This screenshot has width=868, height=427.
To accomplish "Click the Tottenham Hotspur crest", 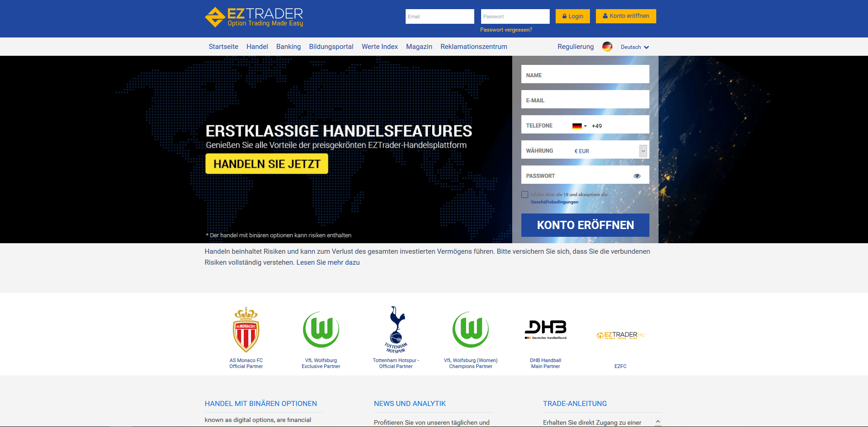I will [396, 329].
